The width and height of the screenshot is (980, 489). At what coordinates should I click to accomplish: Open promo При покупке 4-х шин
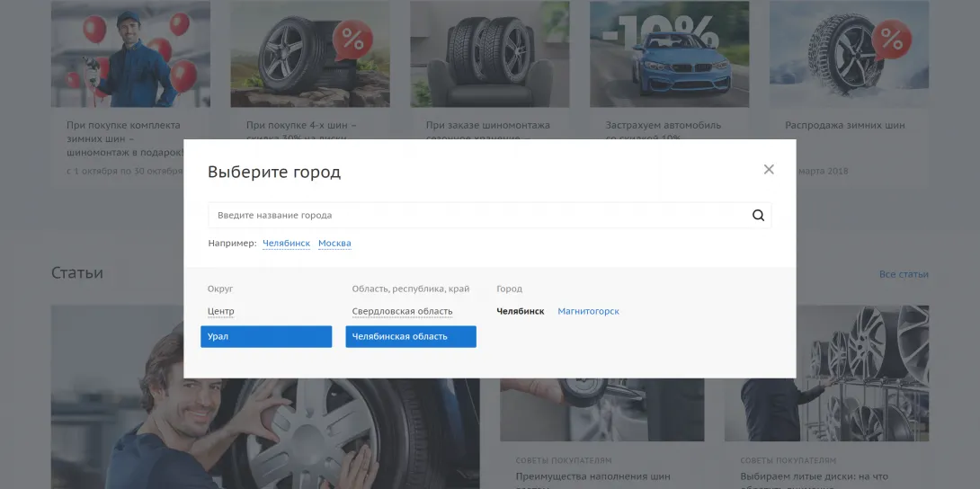301,125
